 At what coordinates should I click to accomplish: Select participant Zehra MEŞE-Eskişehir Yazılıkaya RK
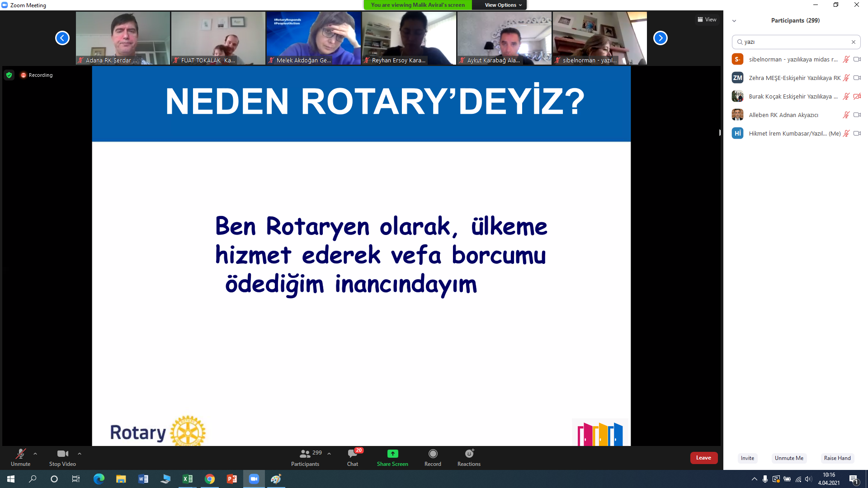click(x=796, y=78)
